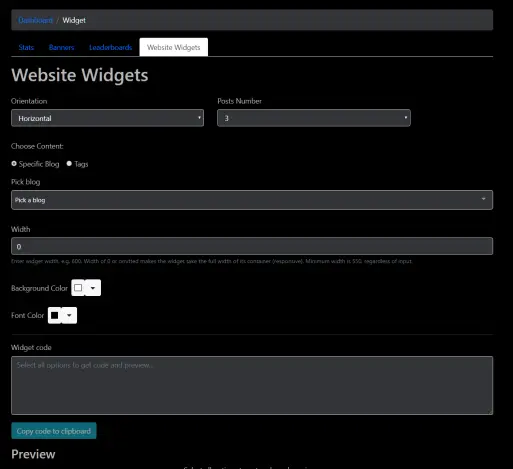This screenshot has height=469, width=513.
Task: Open the Dashboard breadcrumb link
Action: coord(35,20)
